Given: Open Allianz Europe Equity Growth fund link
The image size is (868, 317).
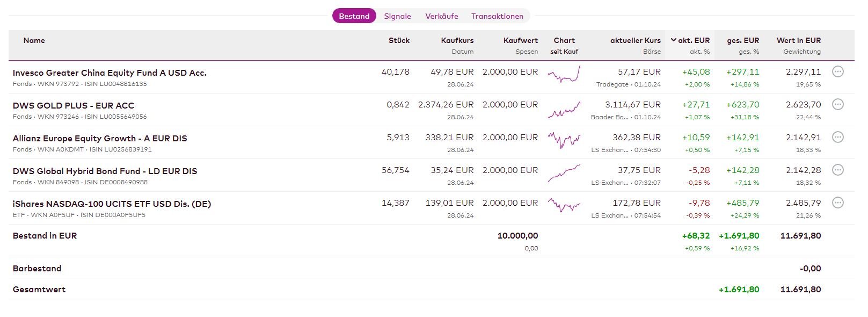Looking at the screenshot, I should (x=100, y=138).
